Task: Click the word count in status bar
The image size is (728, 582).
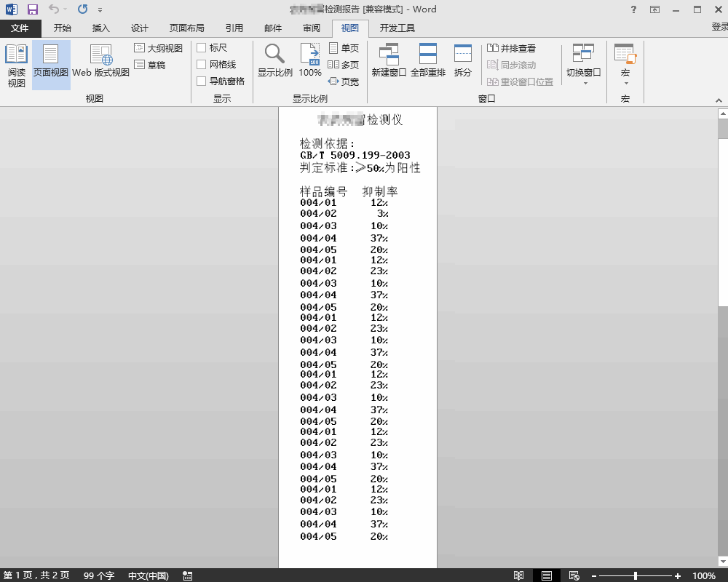Action: click(99, 575)
